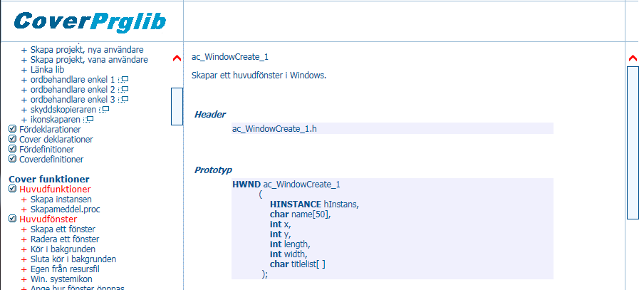Open the Fördeklarationer link
The height and width of the screenshot is (290, 644).
click(x=50, y=130)
